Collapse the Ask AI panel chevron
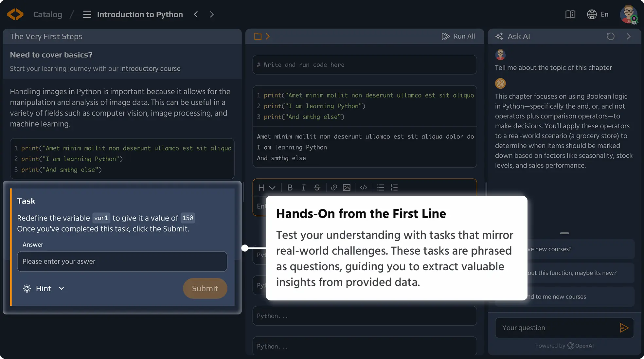 click(x=628, y=36)
